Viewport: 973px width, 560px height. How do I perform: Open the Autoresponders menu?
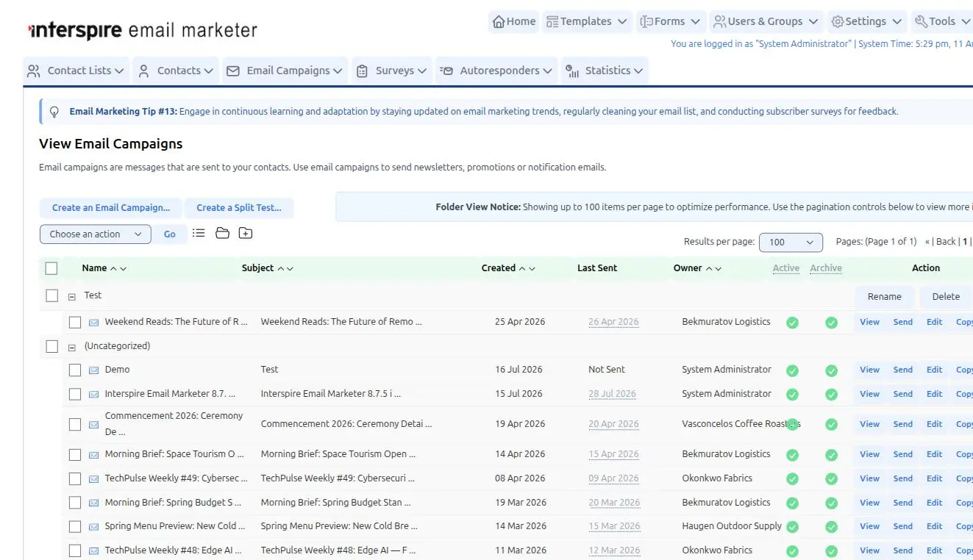click(496, 71)
